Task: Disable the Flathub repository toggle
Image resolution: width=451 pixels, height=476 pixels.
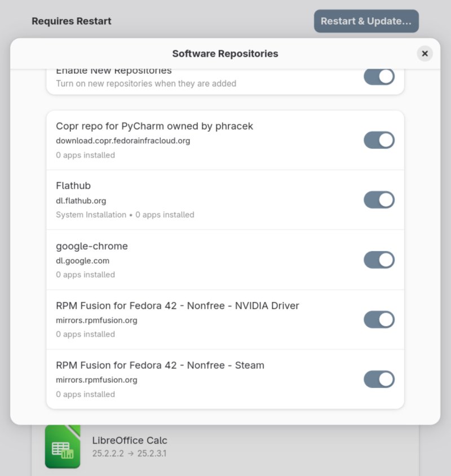Action: click(x=379, y=199)
